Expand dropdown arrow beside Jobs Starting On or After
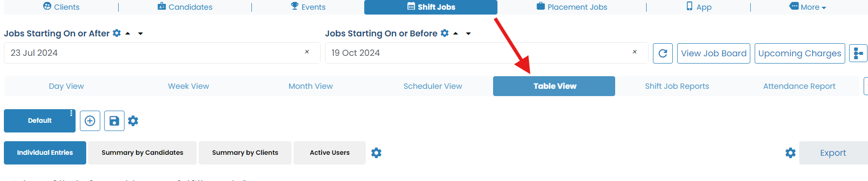This screenshot has height=181, width=868. tap(140, 33)
